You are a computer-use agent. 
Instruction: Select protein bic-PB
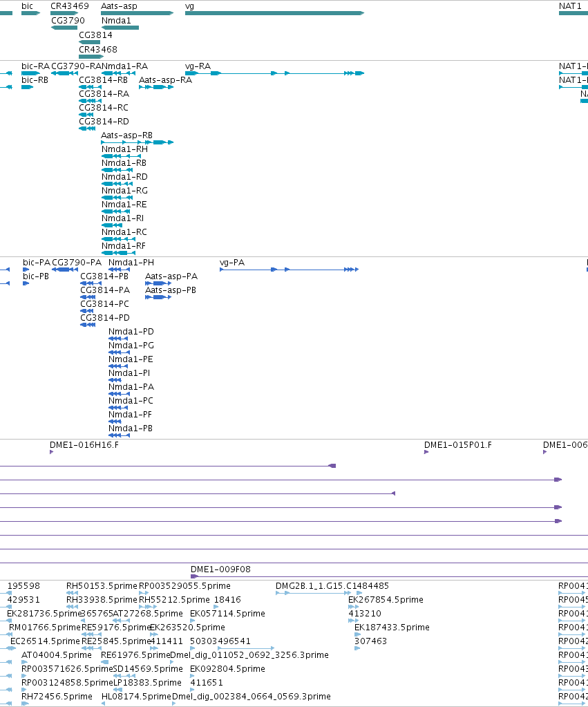point(36,276)
